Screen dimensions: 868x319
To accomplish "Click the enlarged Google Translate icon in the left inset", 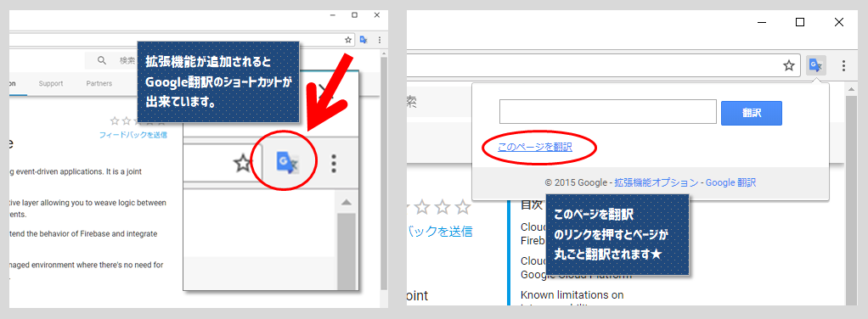I will coord(287,163).
